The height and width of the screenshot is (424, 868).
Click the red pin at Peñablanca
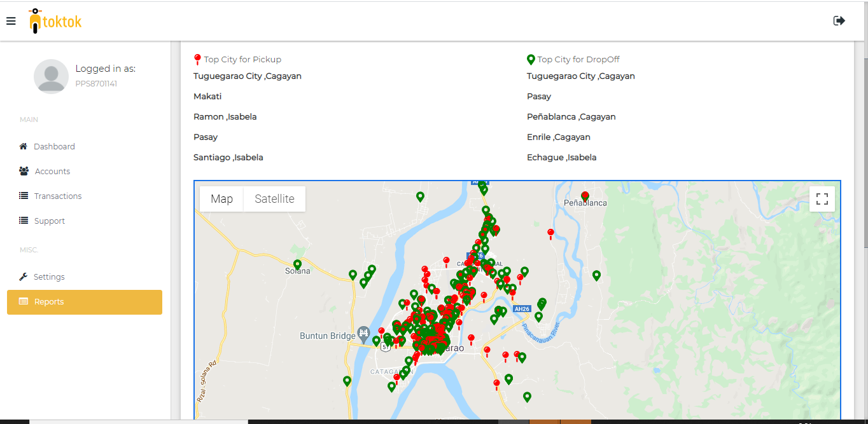click(585, 196)
